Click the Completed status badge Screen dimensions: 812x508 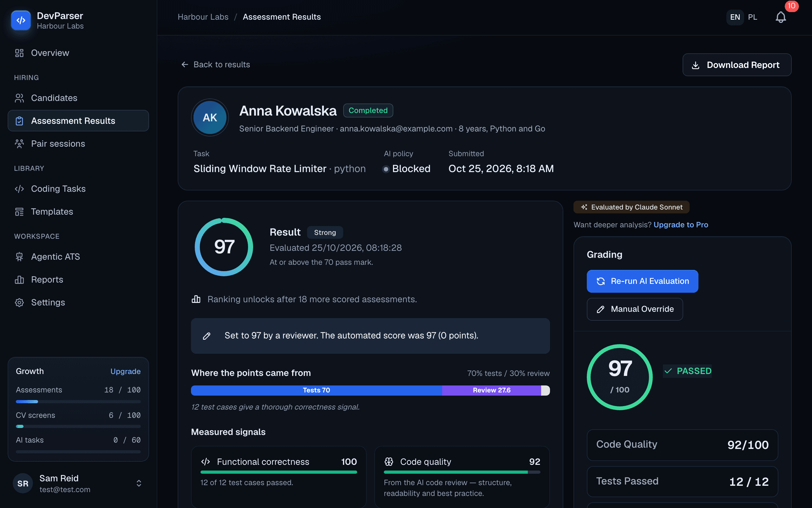tap(368, 110)
